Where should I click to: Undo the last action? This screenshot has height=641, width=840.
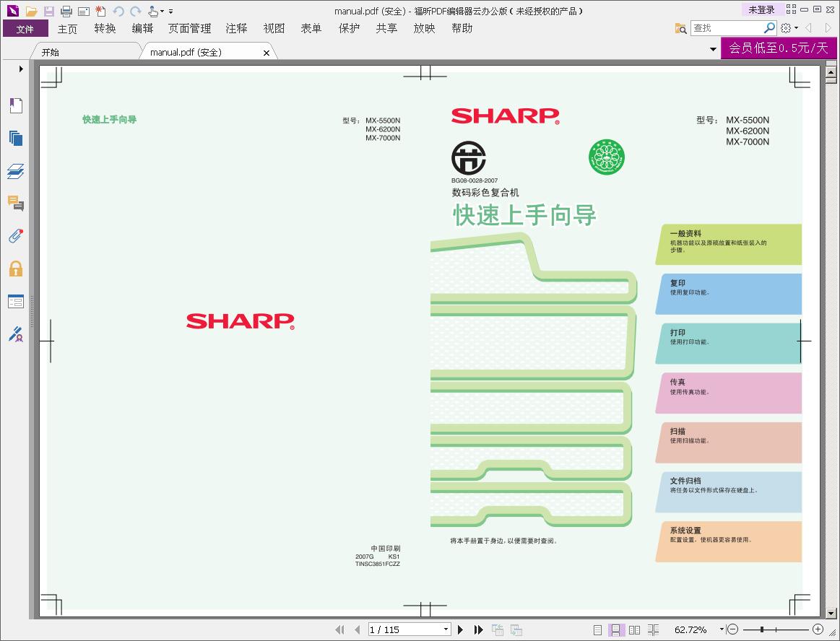pyautogui.click(x=118, y=11)
